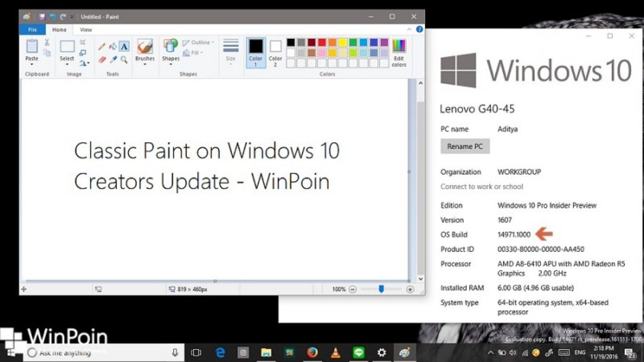644x362 pixels.
Task: Click the Cortana microphone icon
Action: pos(175,352)
